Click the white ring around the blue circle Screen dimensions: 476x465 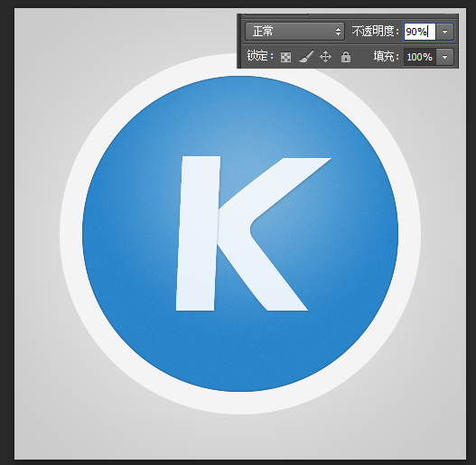point(240,403)
